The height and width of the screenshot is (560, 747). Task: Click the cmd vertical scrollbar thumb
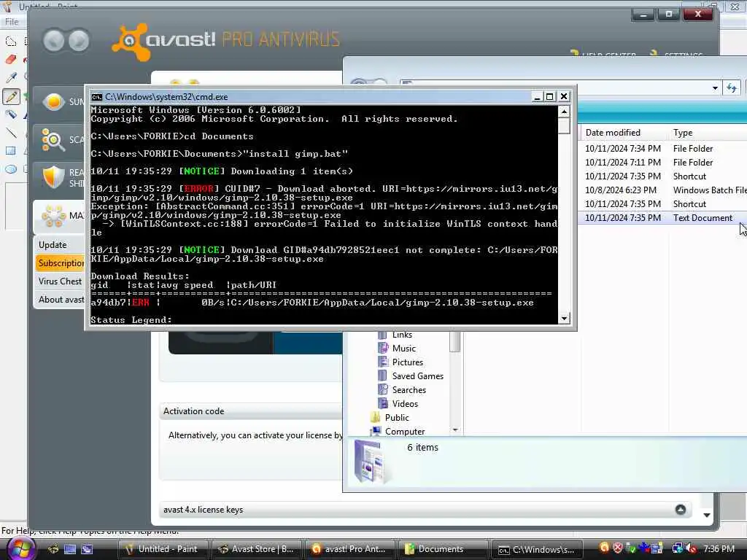click(x=564, y=125)
